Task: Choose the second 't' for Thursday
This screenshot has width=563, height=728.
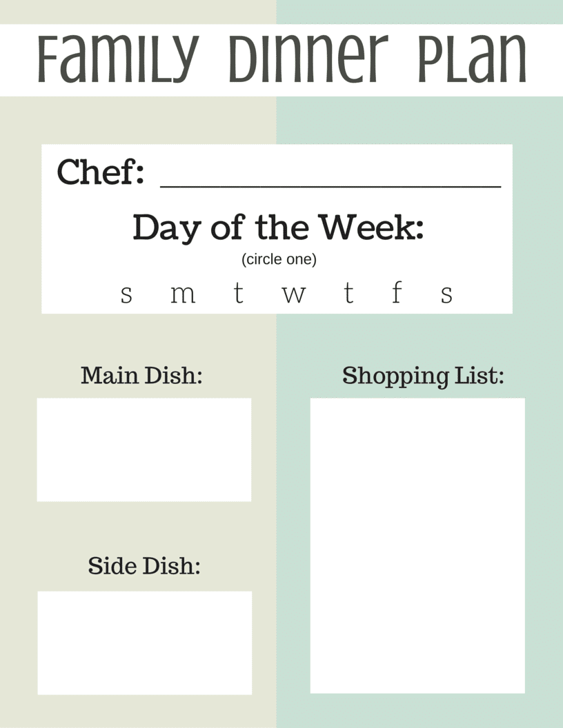Action: 349,292
